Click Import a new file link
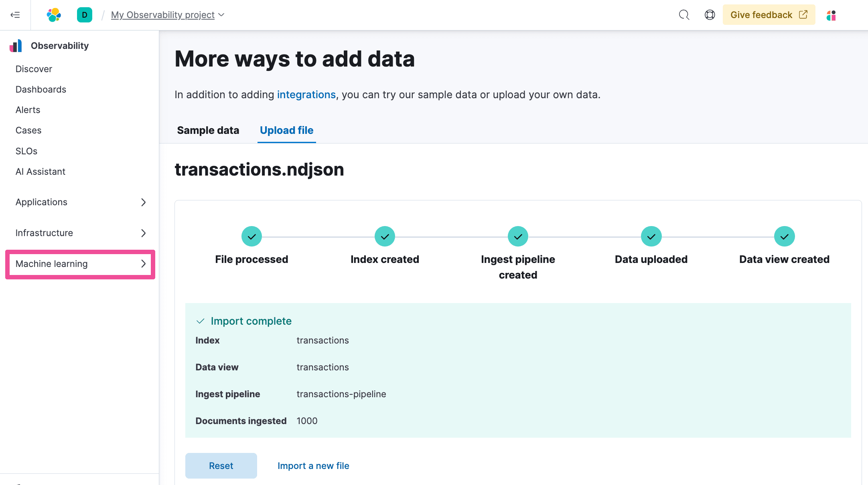This screenshot has width=868, height=485. click(313, 466)
